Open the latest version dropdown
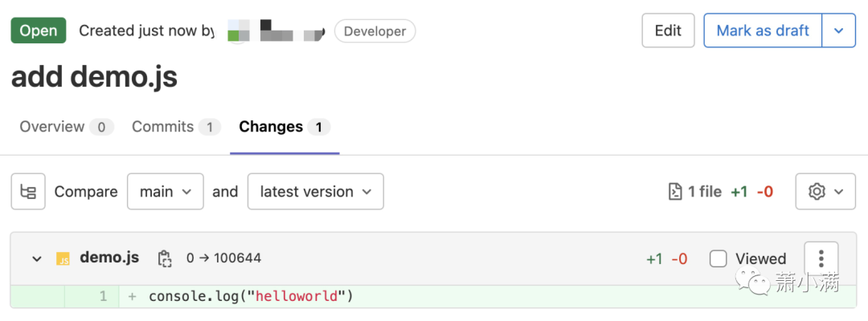Image resolution: width=868 pixels, height=321 pixels. point(315,192)
